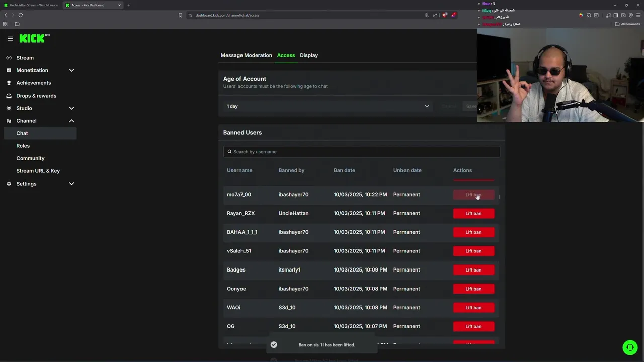
Task: Click the Ban date column header
Action: point(344,170)
